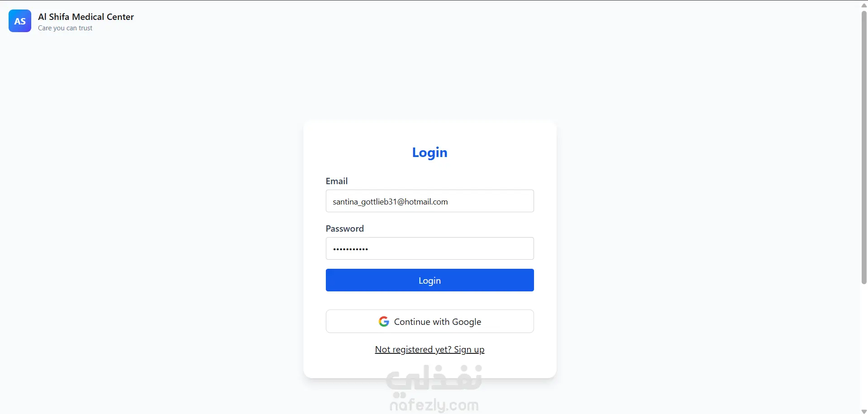
Task: Focus the Email input field
Action: coord(429,201)
